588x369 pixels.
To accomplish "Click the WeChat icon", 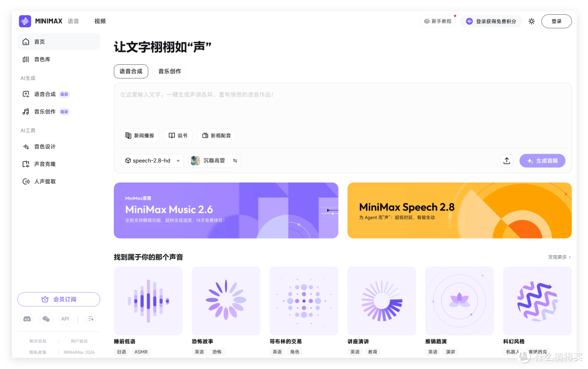I will point(46,319).
